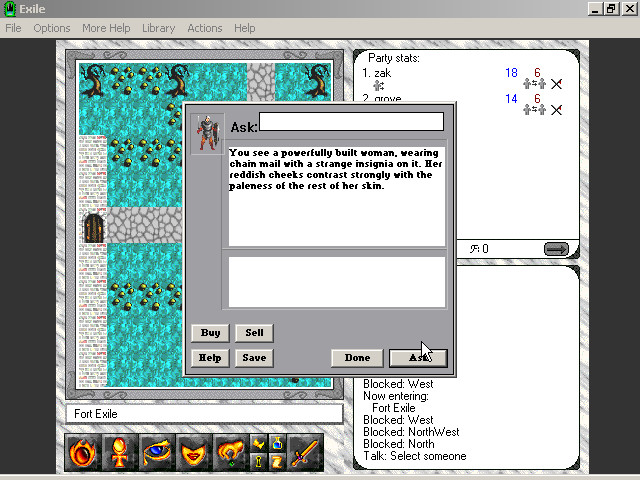The width and height of the screenshot is (640, 480).
Task: Restore down the Exile window
Action: 611,9
